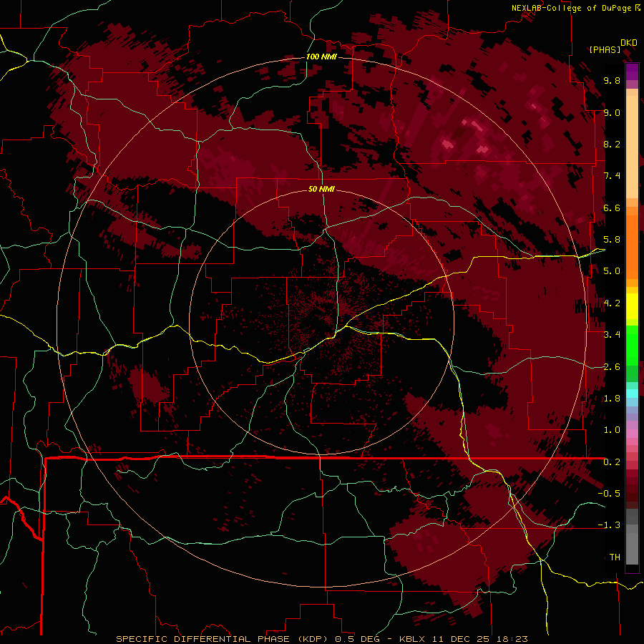Select the cyan color bar segment
The width and height of the screenshot is (644, 644).
632,394
